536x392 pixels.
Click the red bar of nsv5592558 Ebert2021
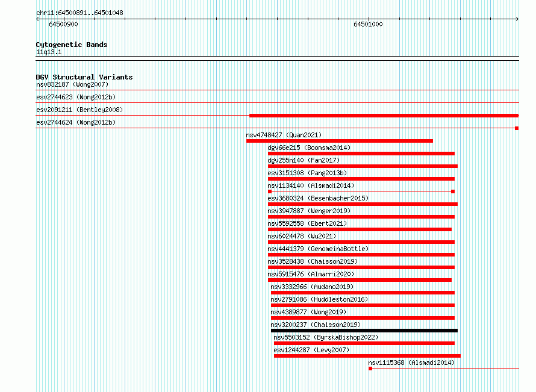360,229
